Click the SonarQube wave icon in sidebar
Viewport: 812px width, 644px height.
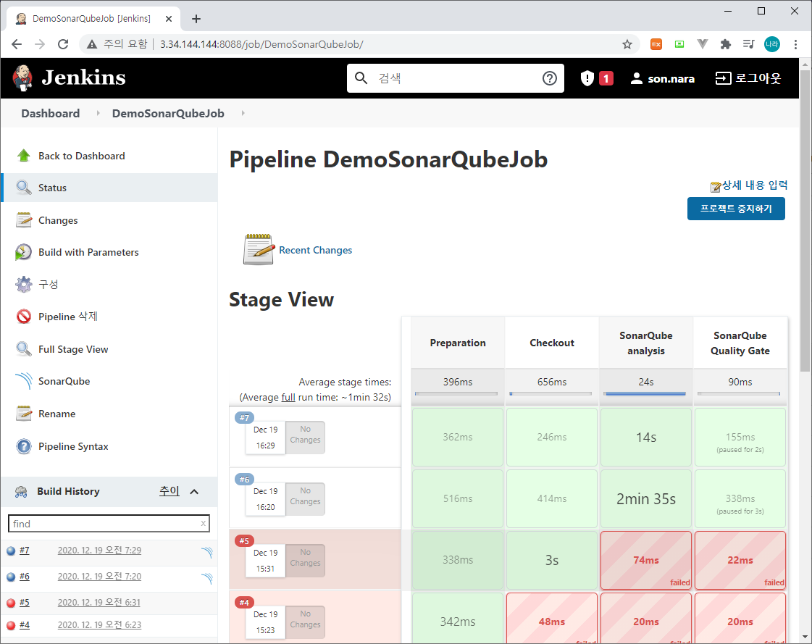pos(24,381)
